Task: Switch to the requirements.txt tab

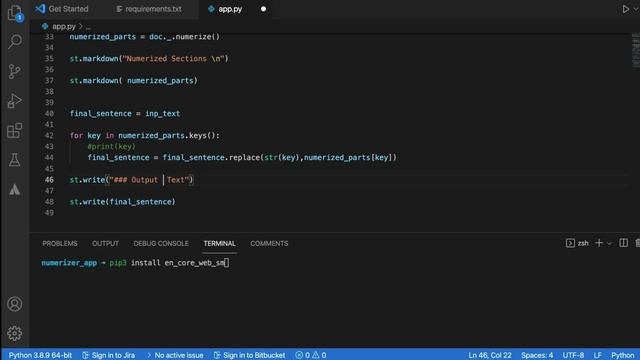Action: click(149, 9)
